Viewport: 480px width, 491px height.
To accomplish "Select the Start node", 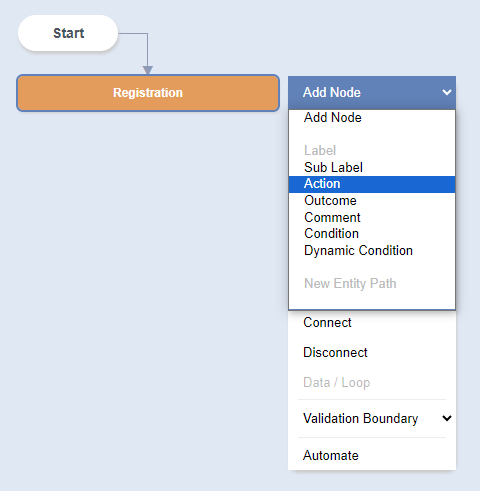I will pyautogui.click(x=68, y=33).
